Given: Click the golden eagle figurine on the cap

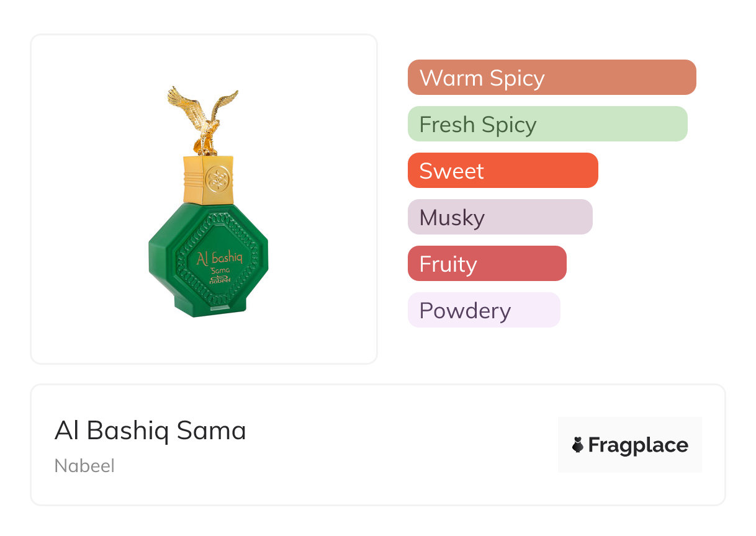Looking at the screenshot, I should [204, 124].
